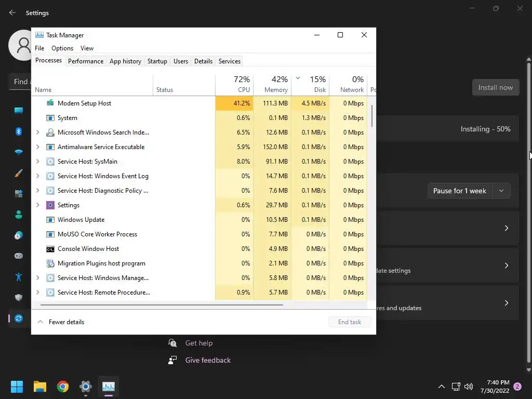Expand the Settings process group

pos(37,205)
